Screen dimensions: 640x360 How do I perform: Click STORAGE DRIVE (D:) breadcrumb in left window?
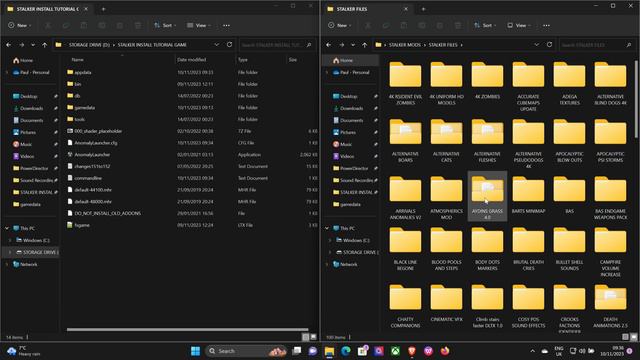click(x=89, y=45)
